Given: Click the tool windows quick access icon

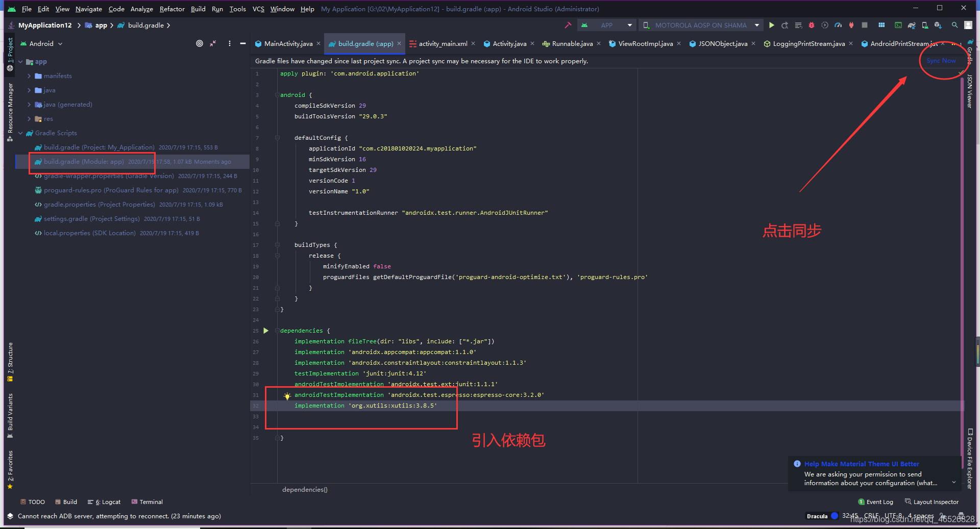Looking at the screenshot, I should click(10, 516).
